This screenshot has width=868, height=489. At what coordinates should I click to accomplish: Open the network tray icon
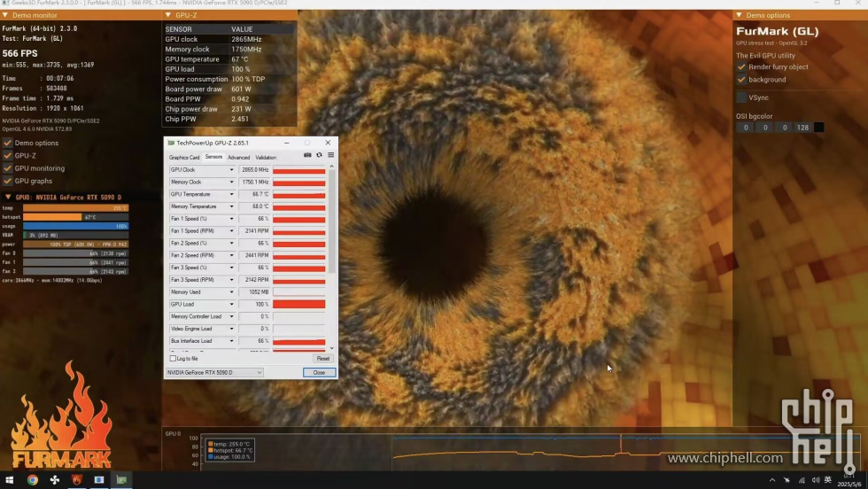pyautogui.click(x=802, y=480)
